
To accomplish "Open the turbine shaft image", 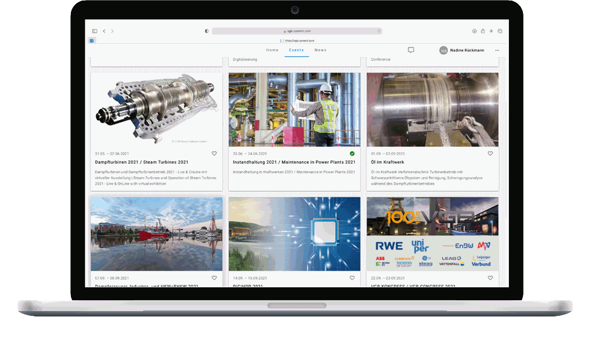I will pos(433,110).
